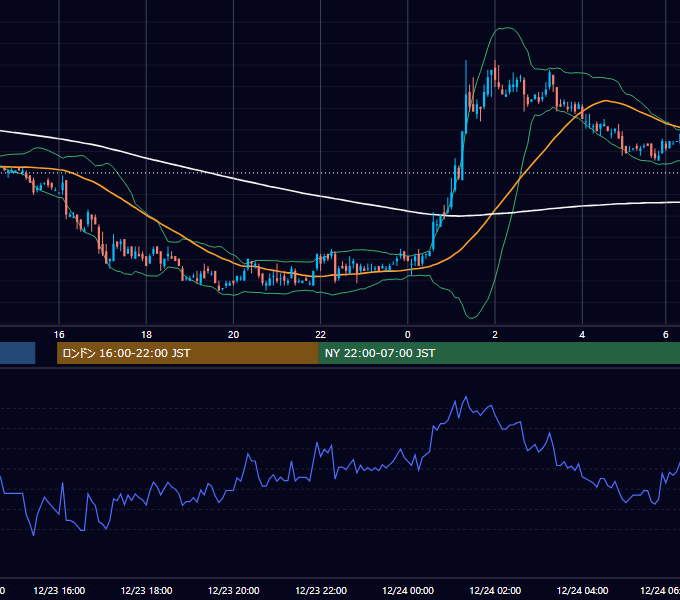Click the "12/23 18:00" date label on the lower axis
Screen dimensions: 680x600
click(147, 590)
